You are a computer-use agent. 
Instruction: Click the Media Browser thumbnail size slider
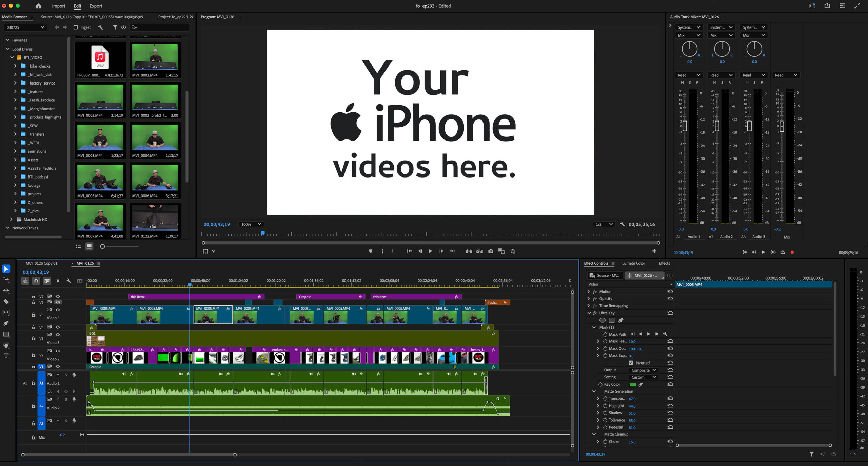pos(102,246)
